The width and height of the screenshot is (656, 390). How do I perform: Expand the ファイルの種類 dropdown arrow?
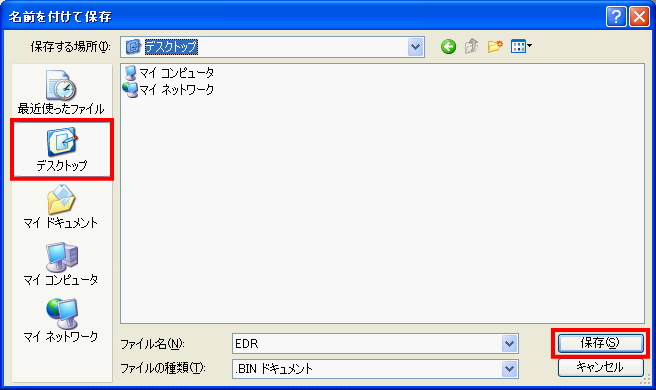[x=509, y=369]
